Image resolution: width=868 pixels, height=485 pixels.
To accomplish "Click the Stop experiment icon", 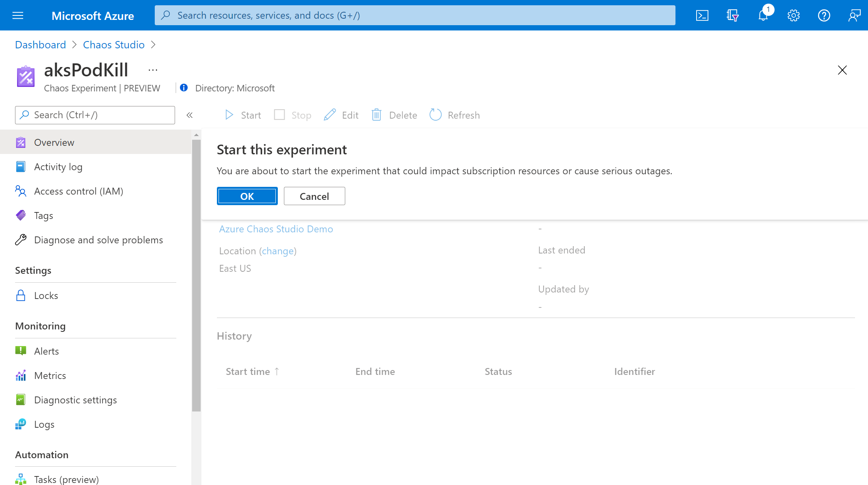I will click(x=279, y=115).
